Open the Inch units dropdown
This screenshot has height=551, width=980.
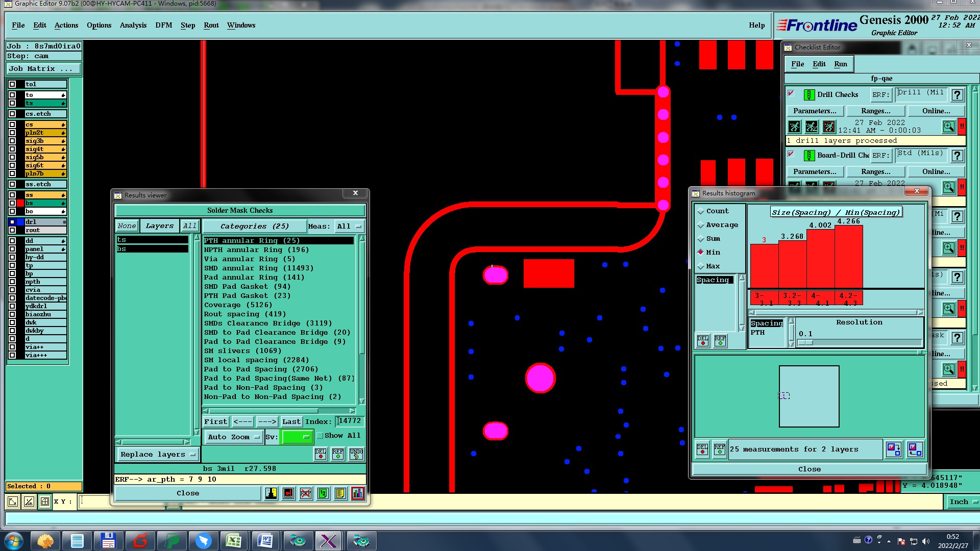pos(963,502)
